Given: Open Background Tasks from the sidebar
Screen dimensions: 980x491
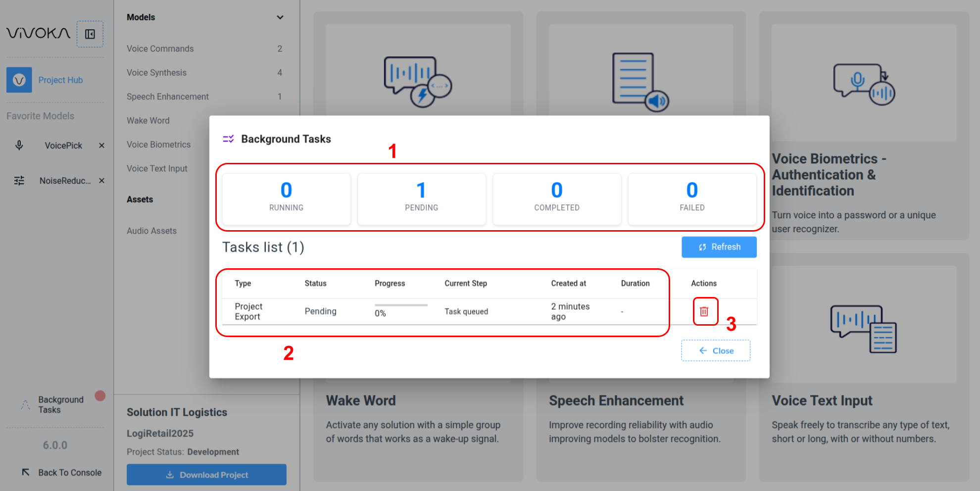Looking at the screenshot, I should [60, 404].
